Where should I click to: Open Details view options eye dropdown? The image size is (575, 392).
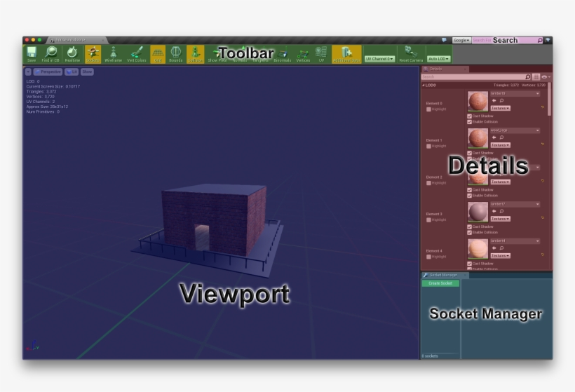pos(546,77)
